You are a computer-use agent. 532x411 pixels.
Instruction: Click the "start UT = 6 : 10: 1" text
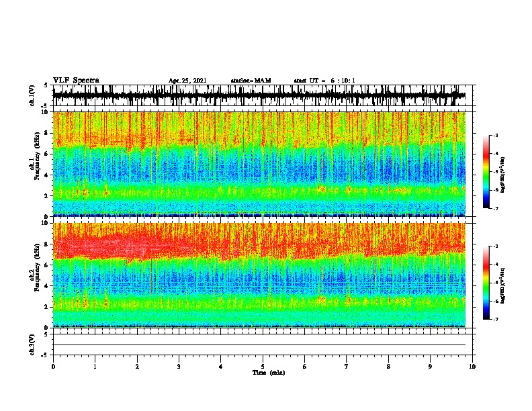(324, 81)
